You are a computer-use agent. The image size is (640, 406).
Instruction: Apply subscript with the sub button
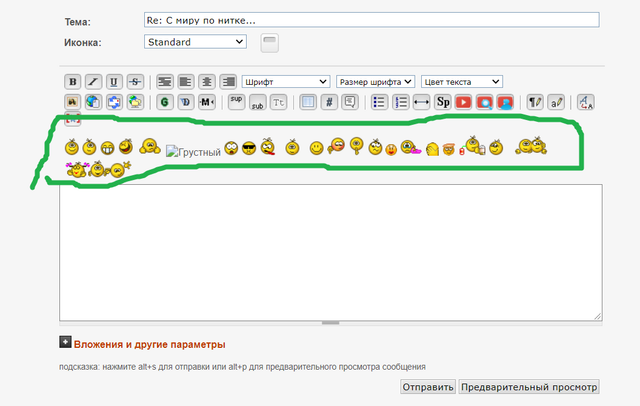(258, 102)
